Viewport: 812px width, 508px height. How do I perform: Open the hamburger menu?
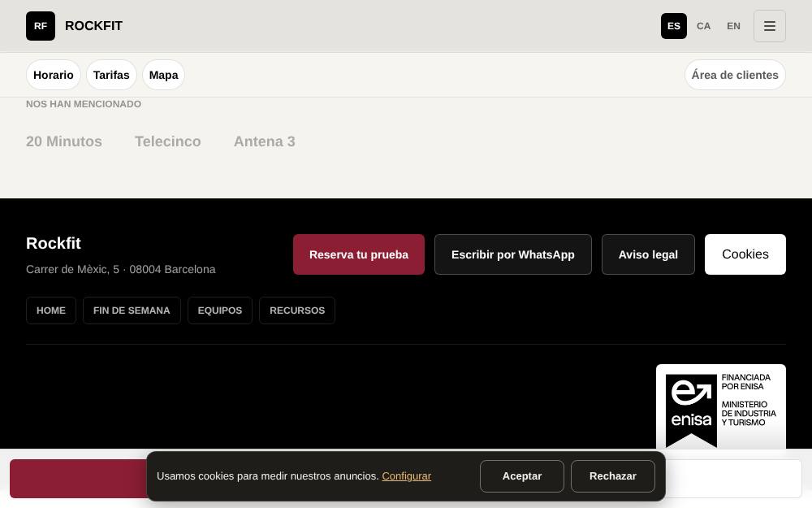[x=769, y=26]
